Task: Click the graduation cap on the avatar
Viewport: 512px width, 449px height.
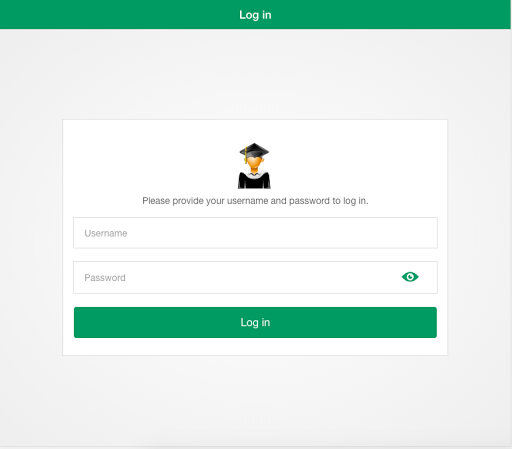Action: [254, 150]
